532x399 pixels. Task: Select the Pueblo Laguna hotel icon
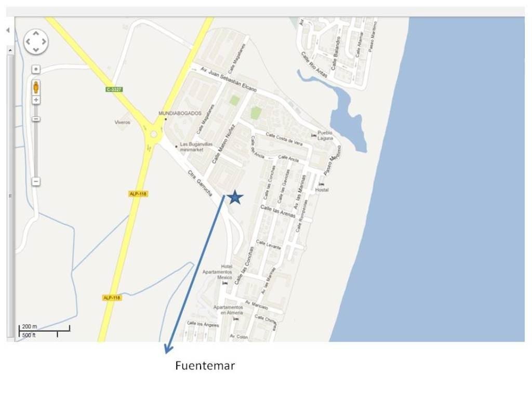click(x=314, y=136)
